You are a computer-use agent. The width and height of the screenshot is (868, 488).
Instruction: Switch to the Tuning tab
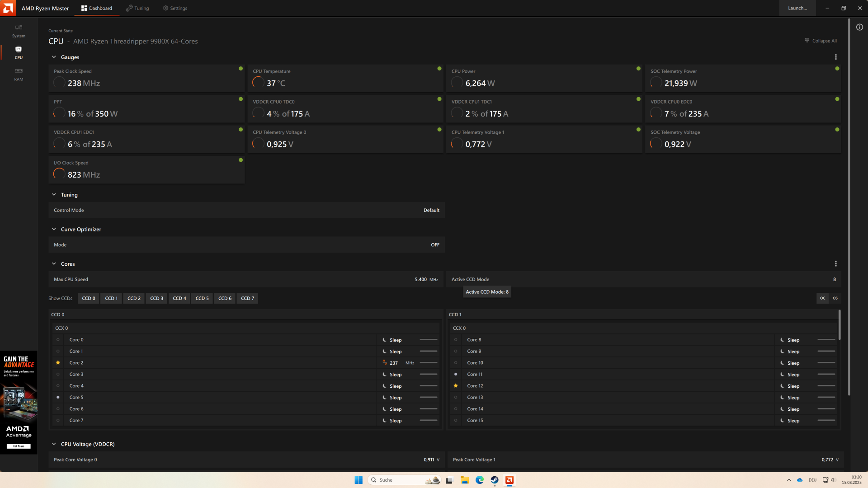[137, 8]
